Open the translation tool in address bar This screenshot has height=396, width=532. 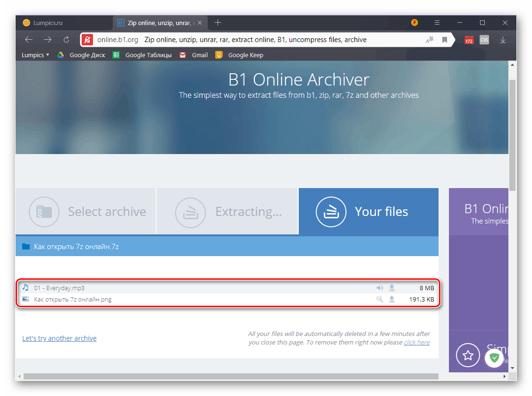tap(429, 39)
